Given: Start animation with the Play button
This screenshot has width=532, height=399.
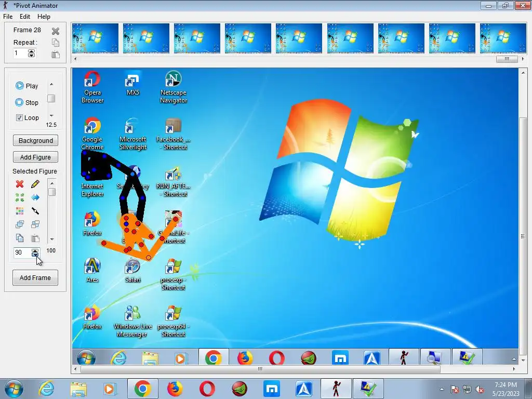Looking at the screenshot, I should (27, 86).
